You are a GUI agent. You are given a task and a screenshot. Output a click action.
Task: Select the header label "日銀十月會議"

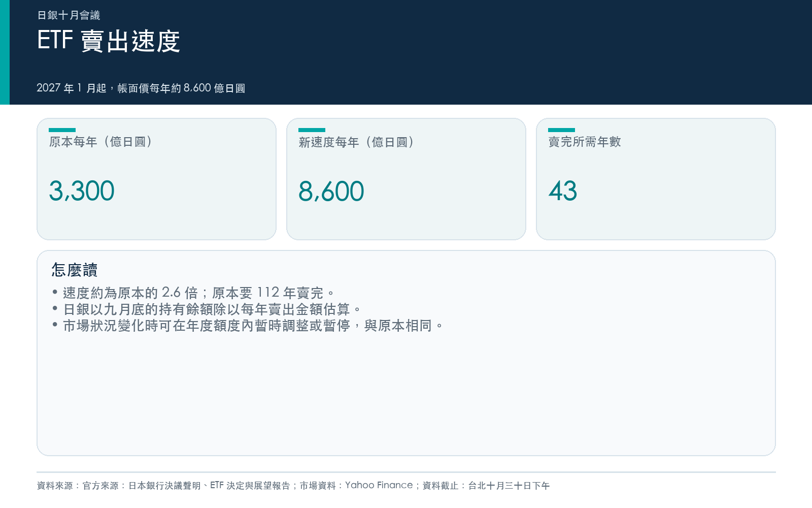pos(69,15)
